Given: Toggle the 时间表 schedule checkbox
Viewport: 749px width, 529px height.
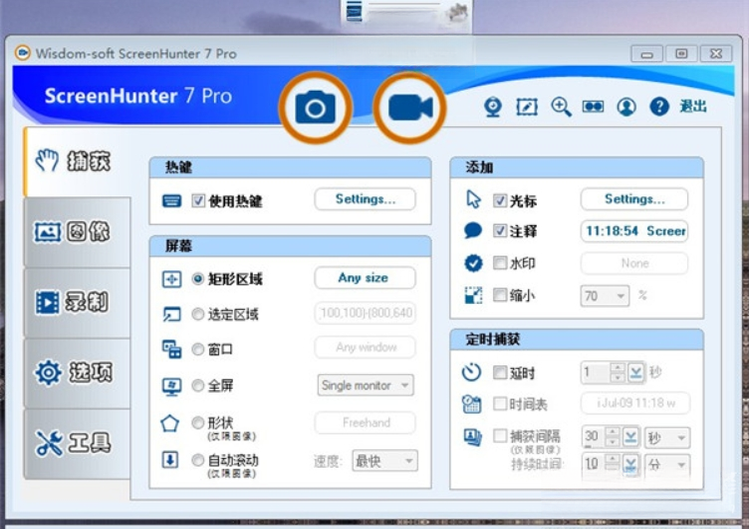Looking at the screenshot, I should (500, 404).
